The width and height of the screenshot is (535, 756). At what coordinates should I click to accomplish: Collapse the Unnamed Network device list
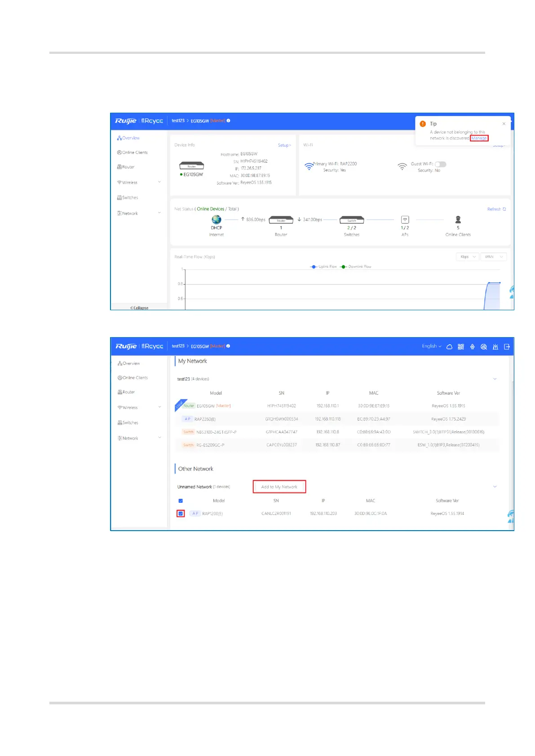click(x=495, y=487)
